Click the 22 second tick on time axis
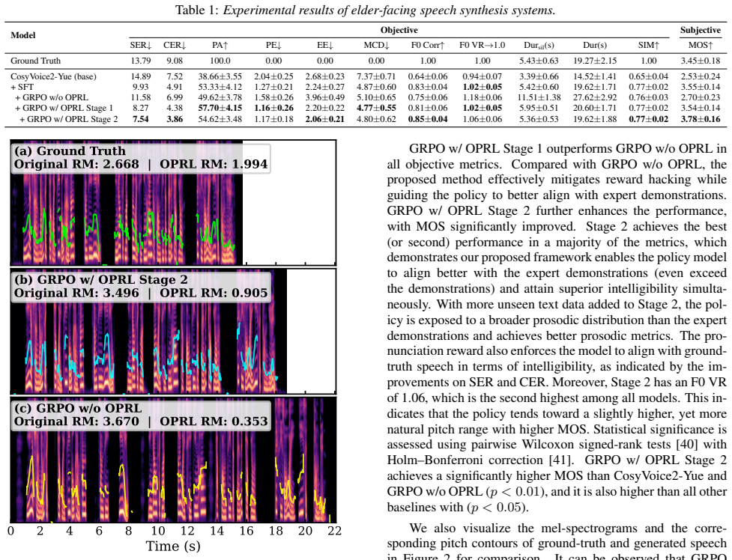Viewport: 732px width, 560px height. [x=334, y=531]
